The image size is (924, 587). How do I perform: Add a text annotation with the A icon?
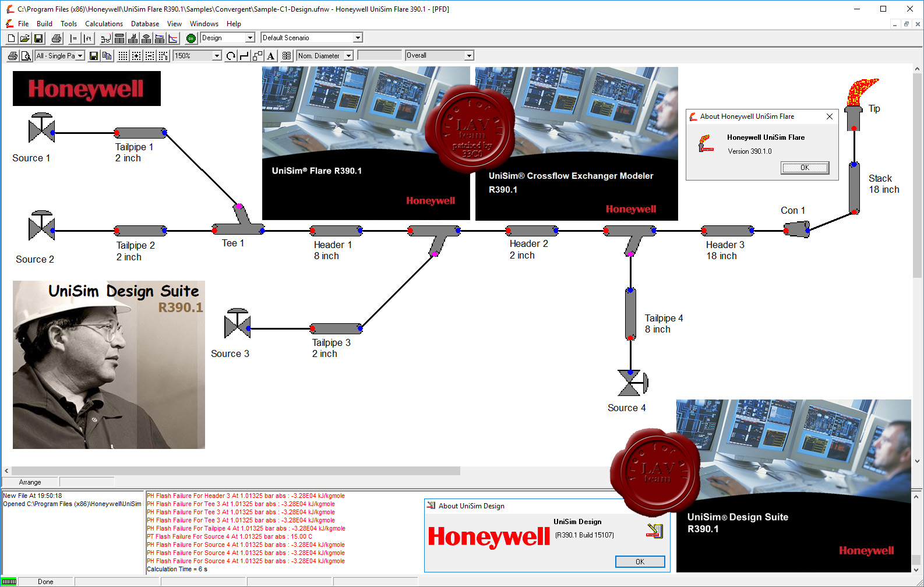point(271,56)
